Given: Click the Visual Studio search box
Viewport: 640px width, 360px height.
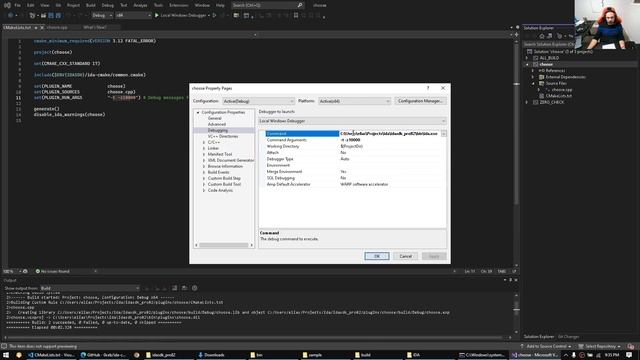Looking at the screenshot, I should pyautogui.click(x=267, y=5).
